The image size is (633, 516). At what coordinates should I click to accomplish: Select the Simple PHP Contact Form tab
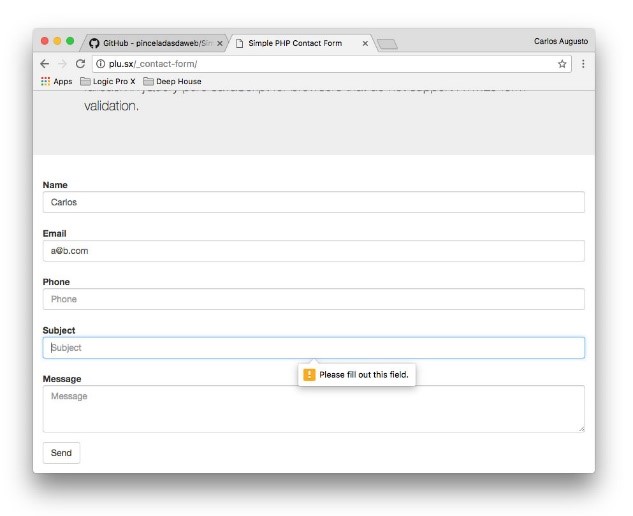[295, 43]
